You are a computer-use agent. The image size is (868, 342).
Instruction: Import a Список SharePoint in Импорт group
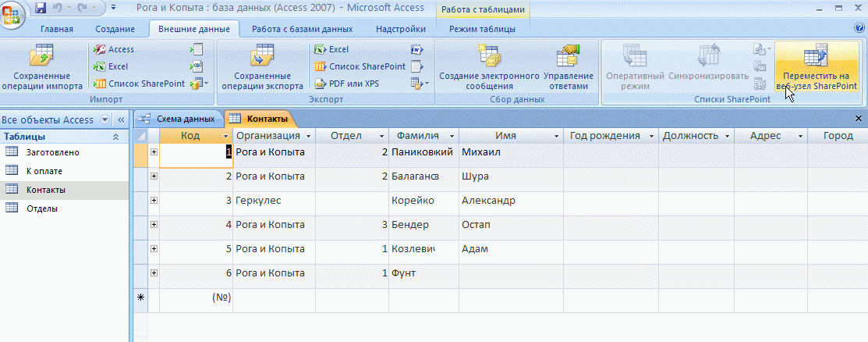[139, 84]
